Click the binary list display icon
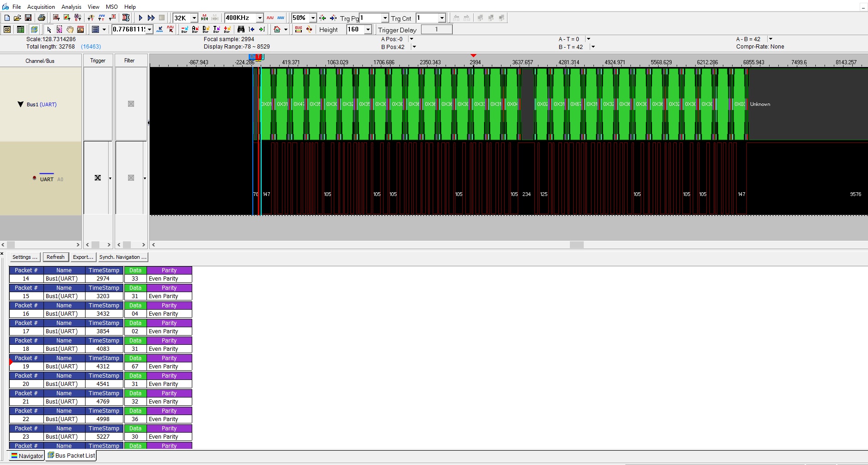This screenshot has width=868, height=465. coord(20,30)
